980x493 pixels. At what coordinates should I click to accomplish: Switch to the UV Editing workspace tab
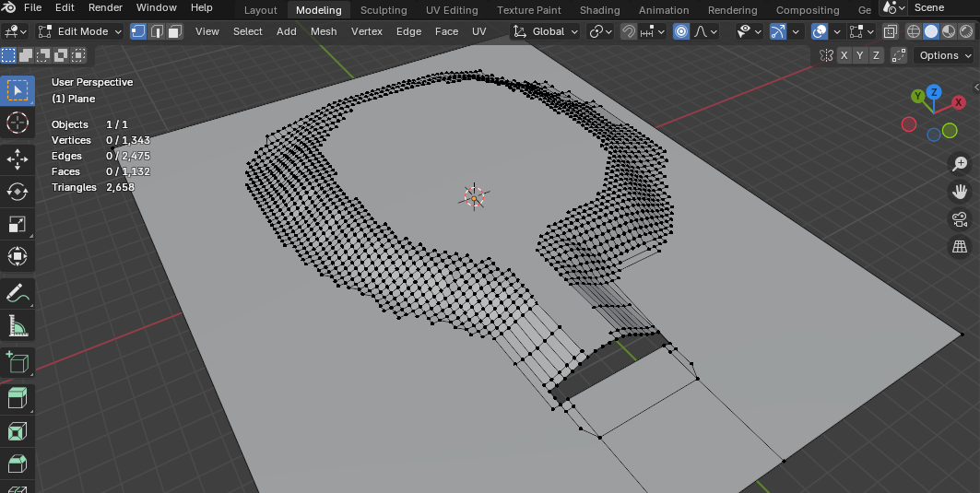[x=452, y=11]
